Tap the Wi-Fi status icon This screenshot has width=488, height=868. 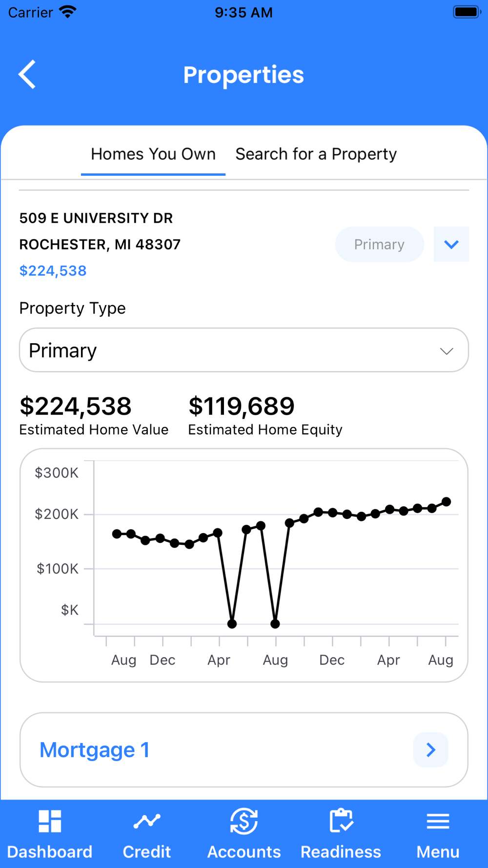[x=68, y=12]
